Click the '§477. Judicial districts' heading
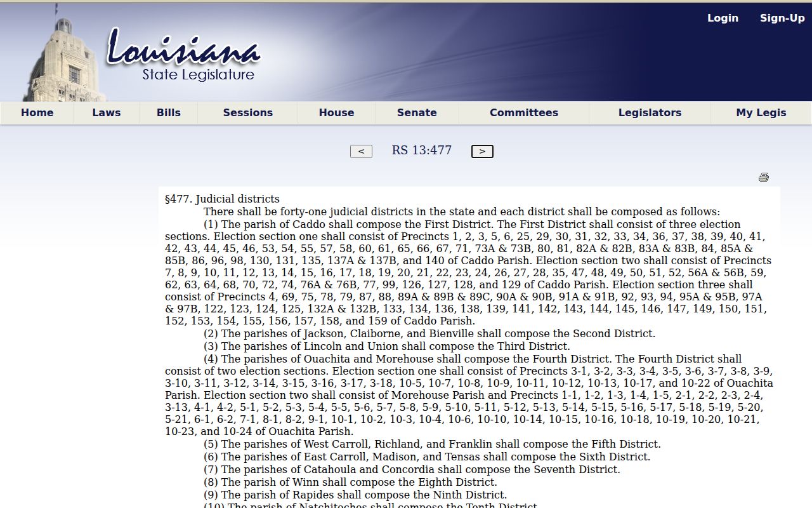This screenshot has width=812, height=508. 222,199
